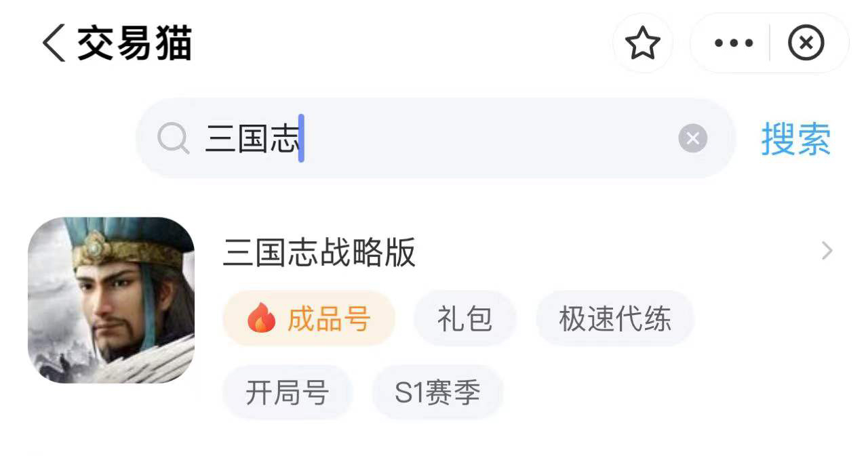The image size is (868, 456).
Task: Select the 成品号 category tag
Action: 309,318
